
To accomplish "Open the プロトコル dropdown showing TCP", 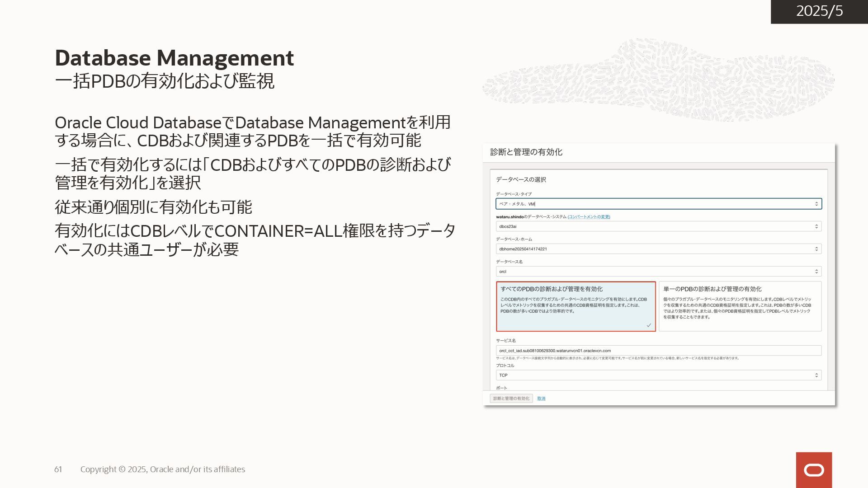I will (659, 375).
